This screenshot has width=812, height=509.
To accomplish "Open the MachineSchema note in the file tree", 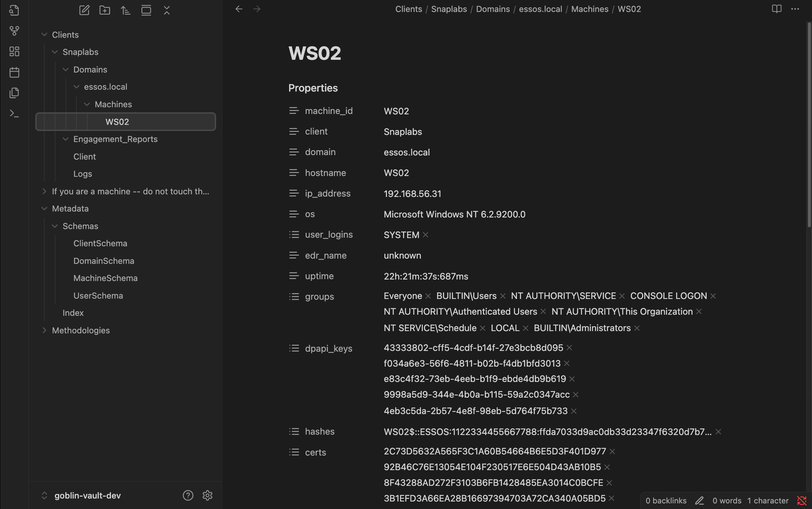I will 105,278.
